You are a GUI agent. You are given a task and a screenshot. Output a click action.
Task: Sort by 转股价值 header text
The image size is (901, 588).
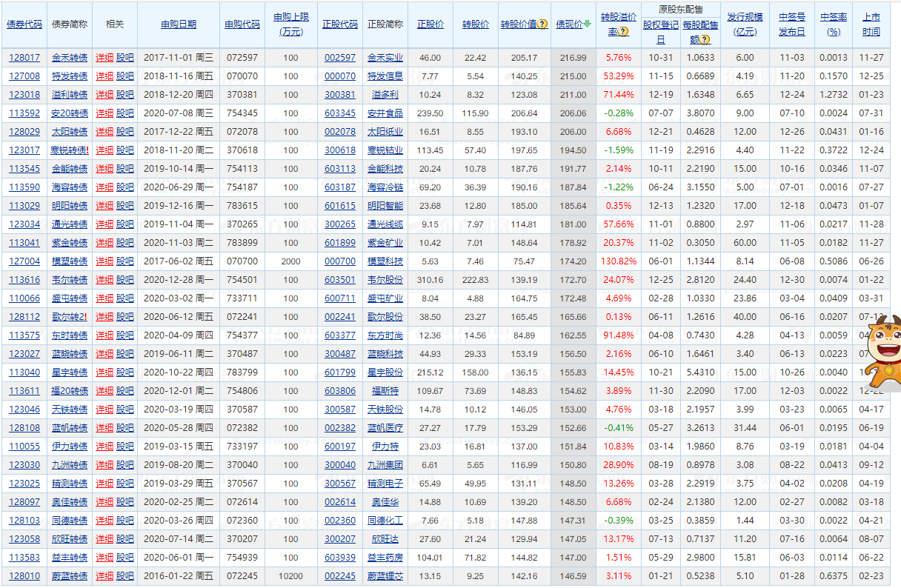(x=519, y=24)
